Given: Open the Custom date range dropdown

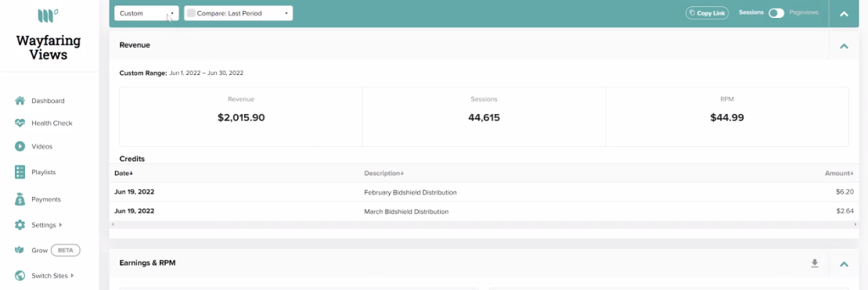Looking at the screenshot, I should pos(146,13).
